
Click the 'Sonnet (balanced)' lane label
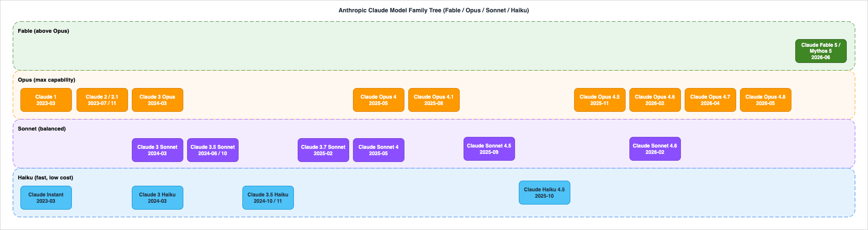tap(42, 129)
